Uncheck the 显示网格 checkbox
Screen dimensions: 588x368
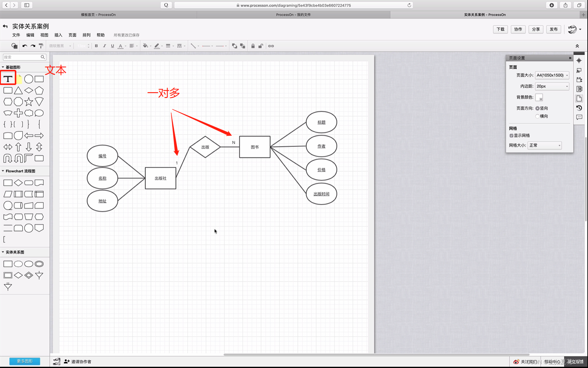(x=511, y=135)
